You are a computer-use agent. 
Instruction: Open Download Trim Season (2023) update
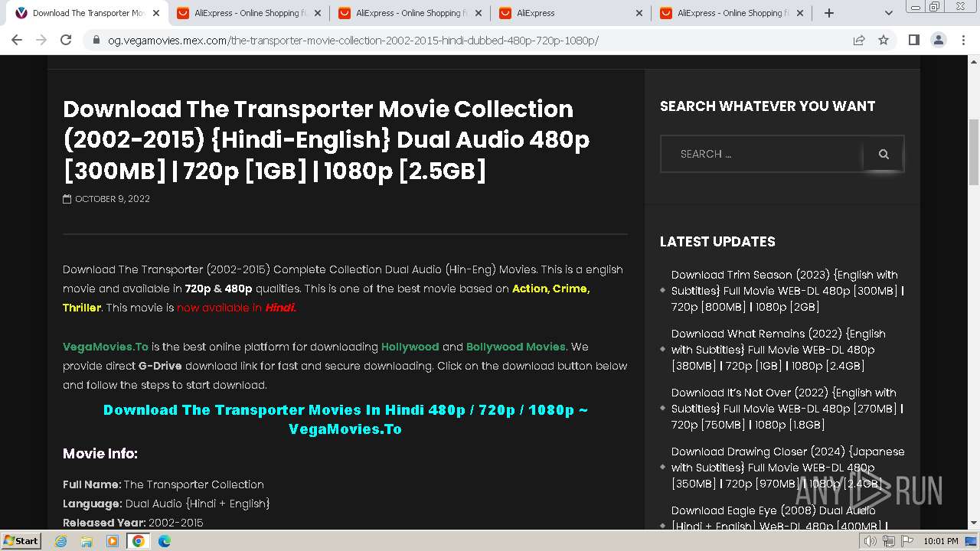(787, 291)
